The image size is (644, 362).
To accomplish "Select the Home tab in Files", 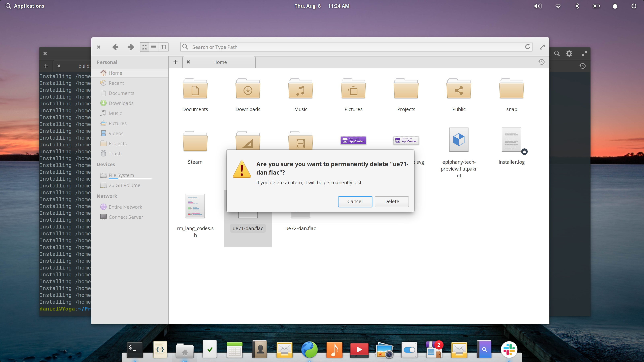I will pyautogui.click(x=220, y=62).
